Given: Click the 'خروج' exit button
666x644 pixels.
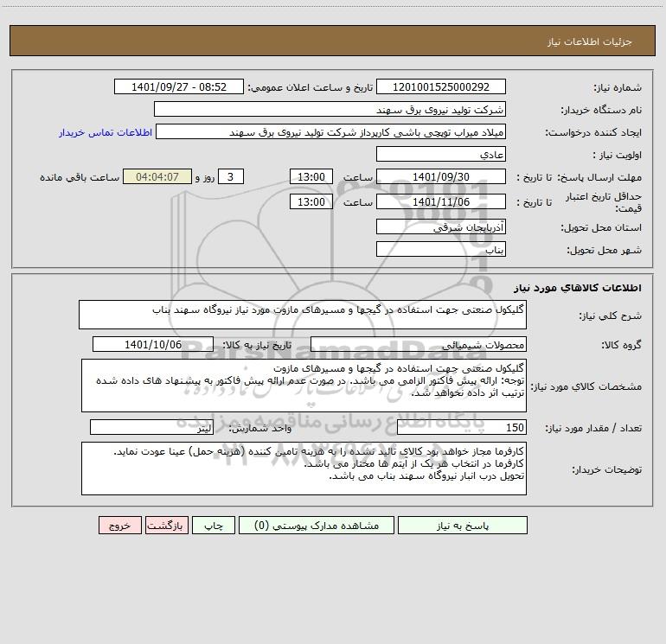Looking at the screenshot, I should tap(119, 526).
